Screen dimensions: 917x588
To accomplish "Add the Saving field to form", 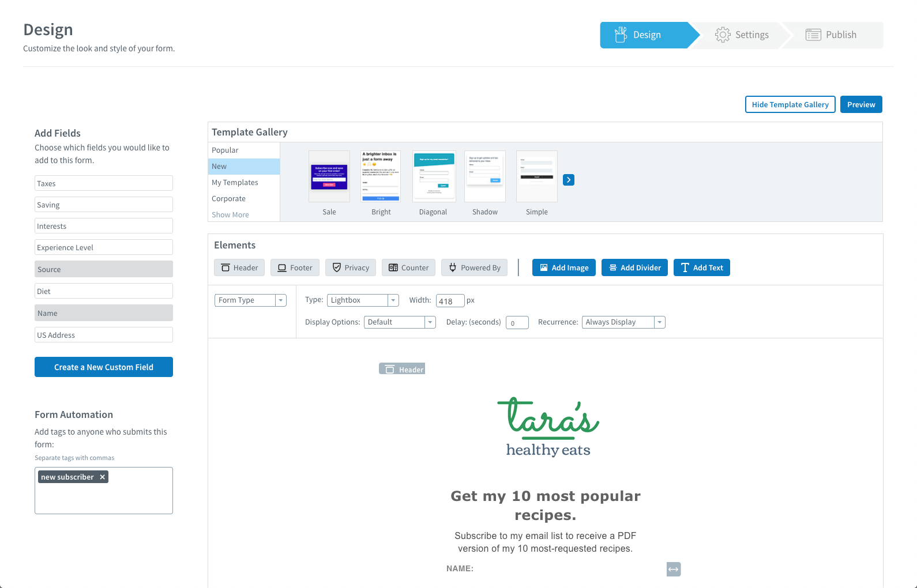I will (x=104, y=205).
